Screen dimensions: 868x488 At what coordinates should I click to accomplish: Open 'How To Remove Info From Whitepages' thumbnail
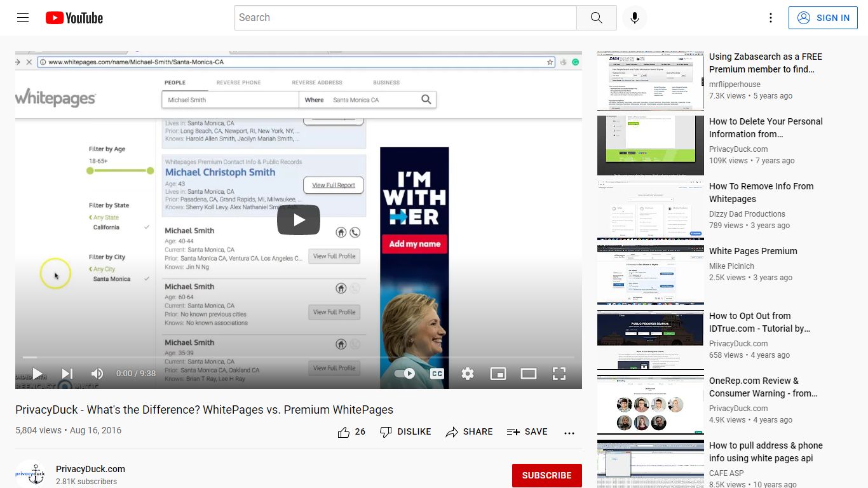(651, 210)
